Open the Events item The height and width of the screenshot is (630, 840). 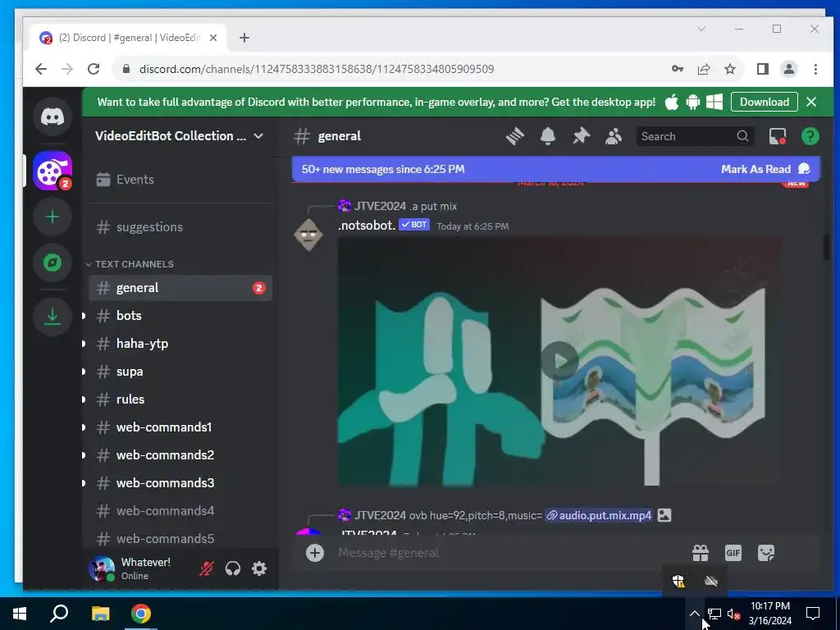[180, 180]
